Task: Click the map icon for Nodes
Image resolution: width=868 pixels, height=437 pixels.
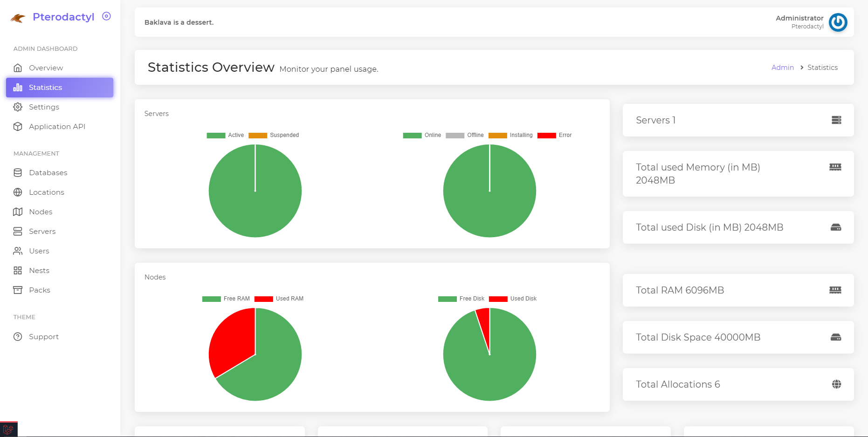Action: pos(18,212)
